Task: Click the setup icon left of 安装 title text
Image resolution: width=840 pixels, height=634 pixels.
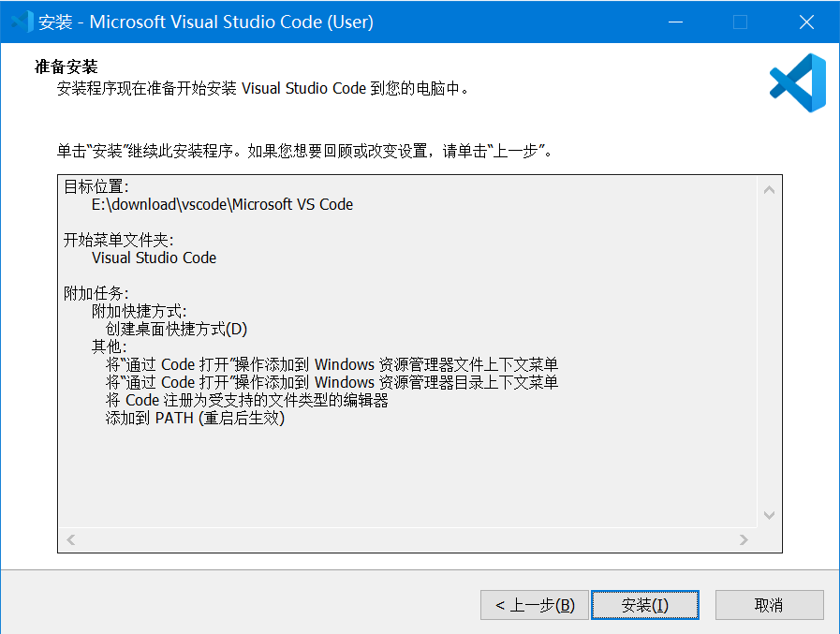Action: click(x=21, y=21)
